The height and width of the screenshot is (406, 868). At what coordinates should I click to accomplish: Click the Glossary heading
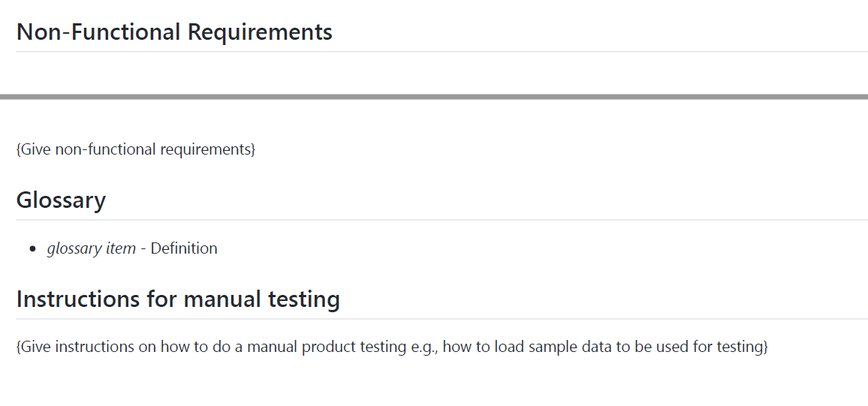tap(61, 200)
